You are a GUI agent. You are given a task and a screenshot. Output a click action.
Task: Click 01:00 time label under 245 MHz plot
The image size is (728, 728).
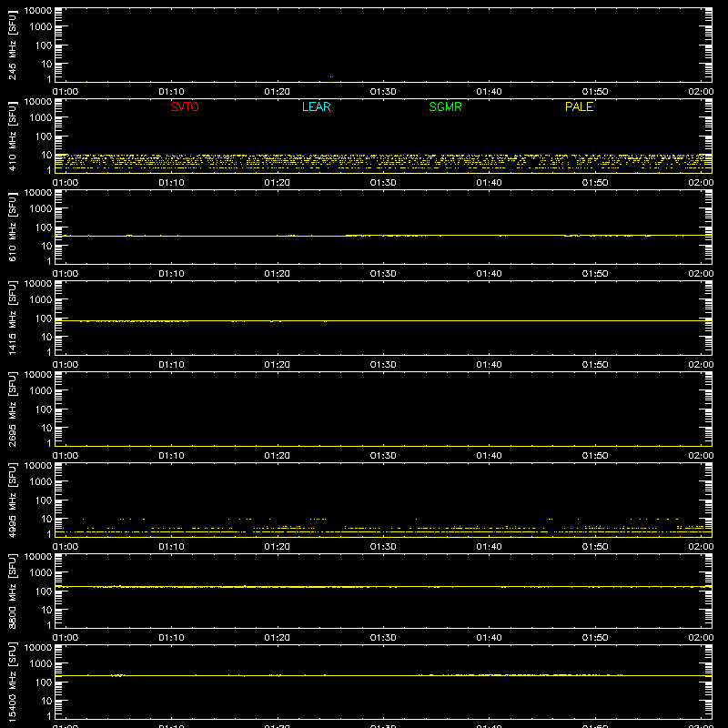click(x=66, y=92)
